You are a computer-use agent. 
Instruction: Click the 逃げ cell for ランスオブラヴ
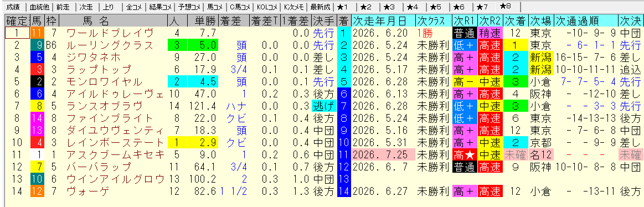[x=323, y=106]
